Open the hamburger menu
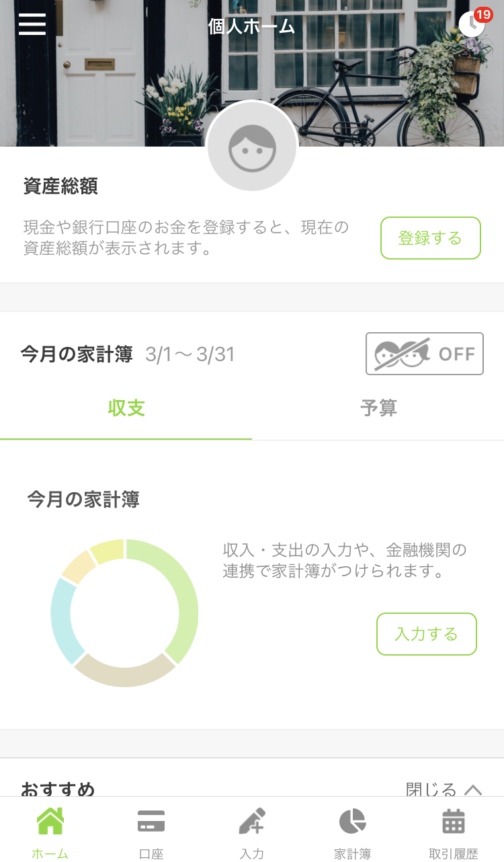Image resolution: width=504 pixels, height=862 pixels. (x=32, y=24)
